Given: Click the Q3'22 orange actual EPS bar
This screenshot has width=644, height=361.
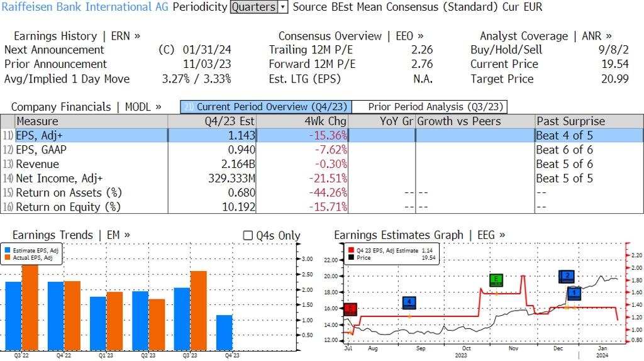Looking at the screenshot, I should click(30, 308).
